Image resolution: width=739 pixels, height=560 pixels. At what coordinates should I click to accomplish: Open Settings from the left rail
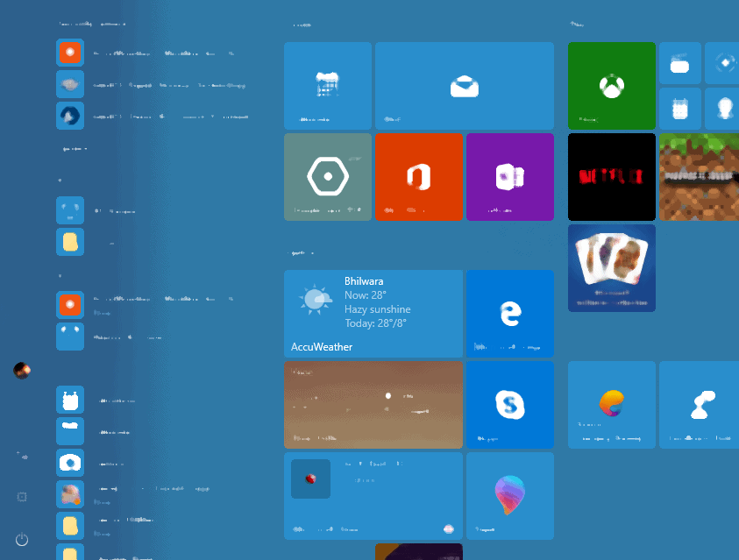[22, 497]
